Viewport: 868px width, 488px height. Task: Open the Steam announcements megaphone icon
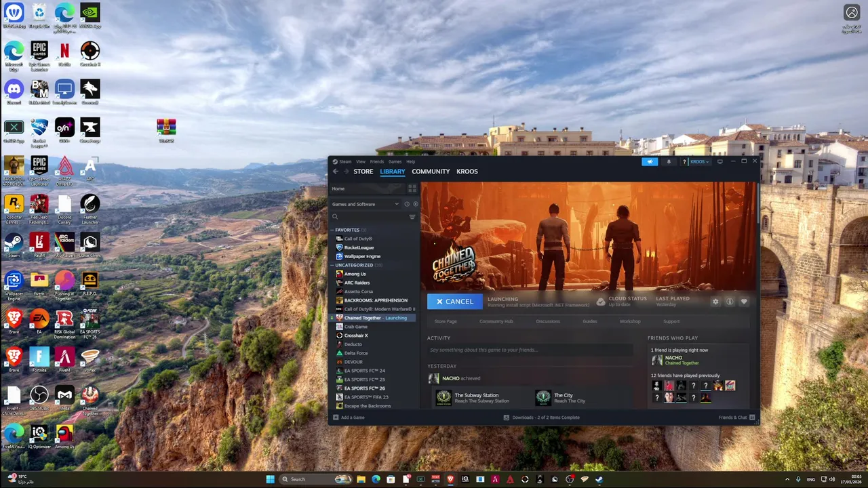click(x=650, y=161)
